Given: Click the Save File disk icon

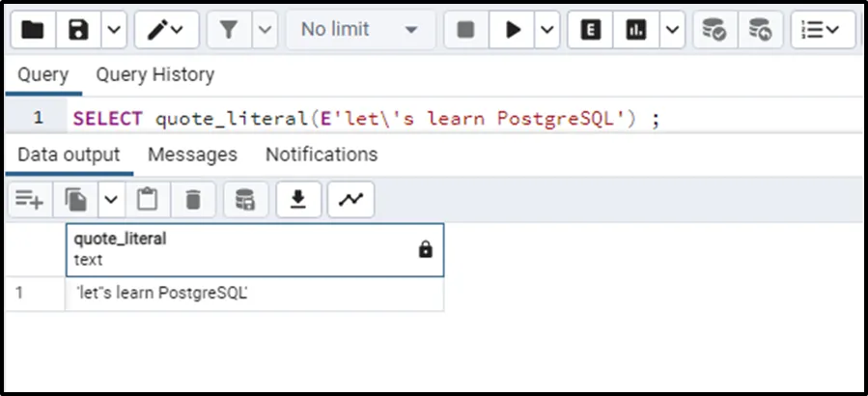Looking at the screenshot, I should pyautogui.click(x=79, y=30).
